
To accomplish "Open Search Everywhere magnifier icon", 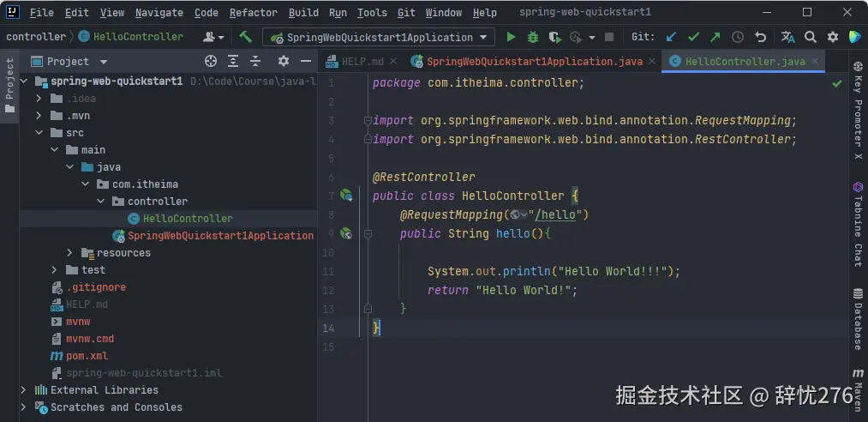I will 811,37.
